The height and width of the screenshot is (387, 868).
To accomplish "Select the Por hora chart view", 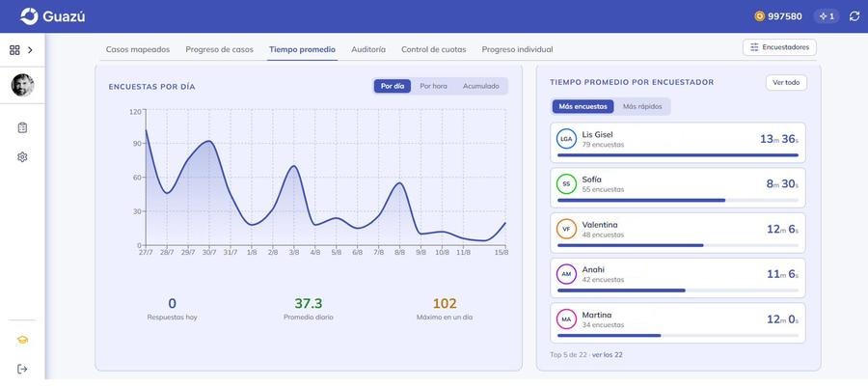I will [x=433, y=86].
